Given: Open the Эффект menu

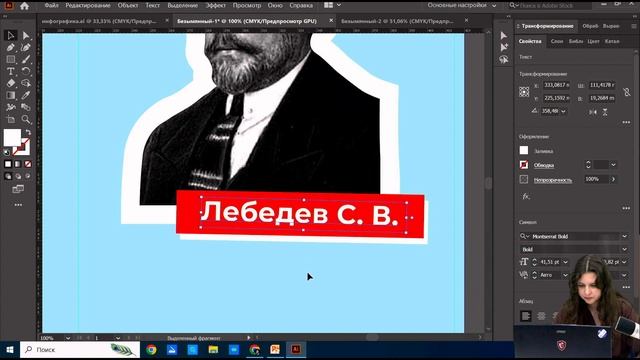Looking at the screenshot, I should pos(216,5).
